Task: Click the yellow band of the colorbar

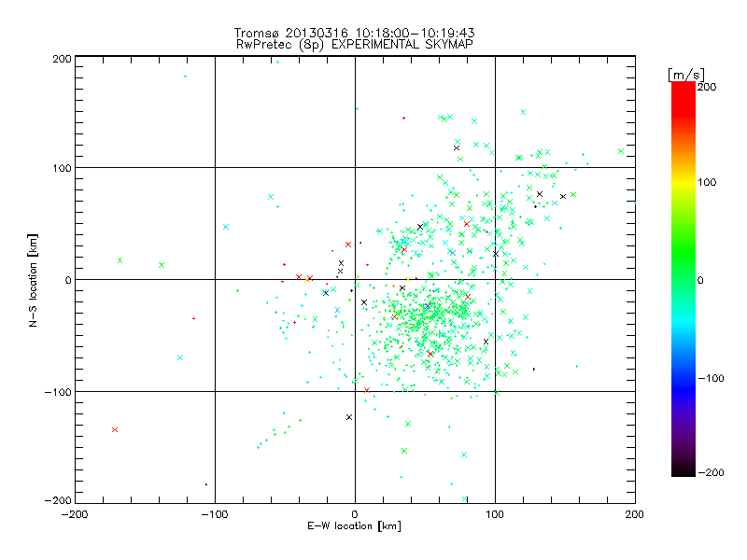Action: pyautogui.click(x=684, y=182)
